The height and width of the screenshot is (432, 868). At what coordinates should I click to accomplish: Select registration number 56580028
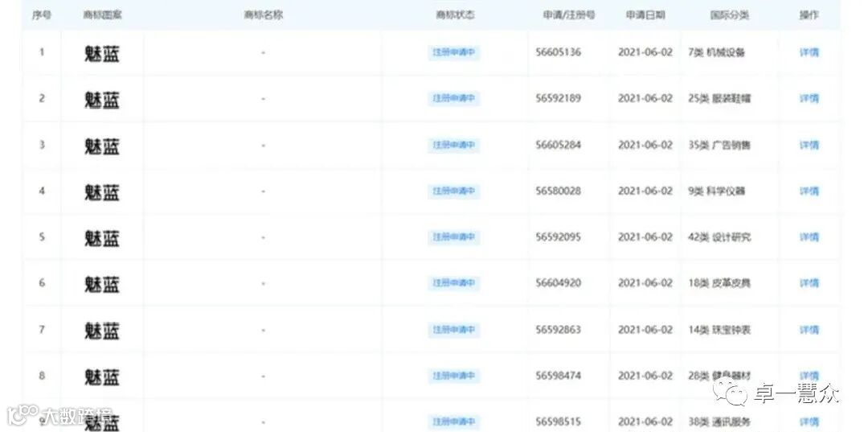pos(559,191)
